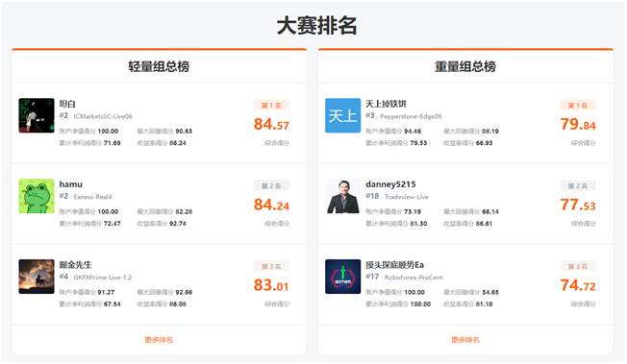Click the blue 天上 avatar icon

click(342, 115)
